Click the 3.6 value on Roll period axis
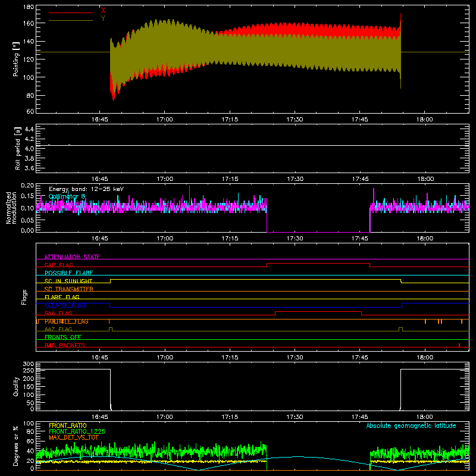Viewport: 476px width, 476px height. [x=29, y=168]
